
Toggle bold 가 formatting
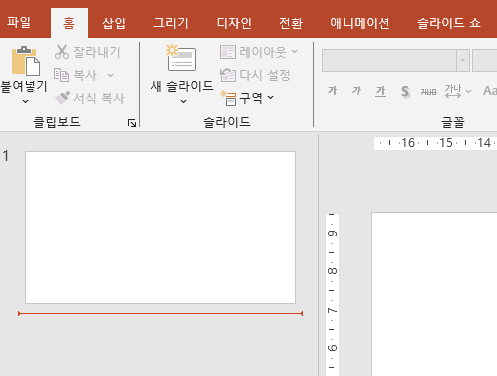point(332,90)
